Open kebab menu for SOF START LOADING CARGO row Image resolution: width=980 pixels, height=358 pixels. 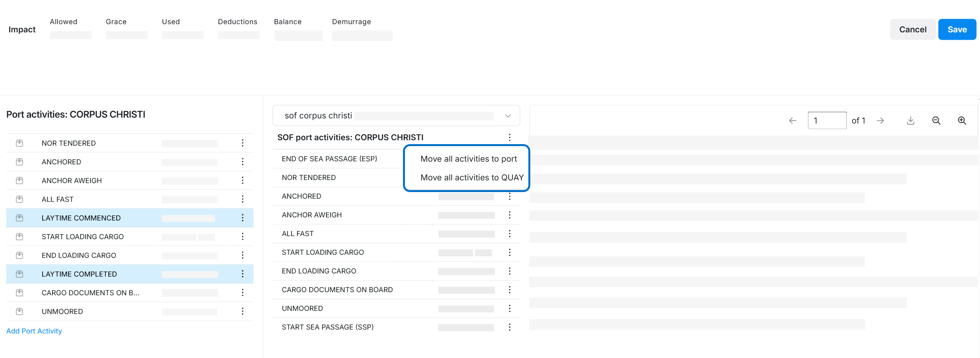[x=510, y=252]
